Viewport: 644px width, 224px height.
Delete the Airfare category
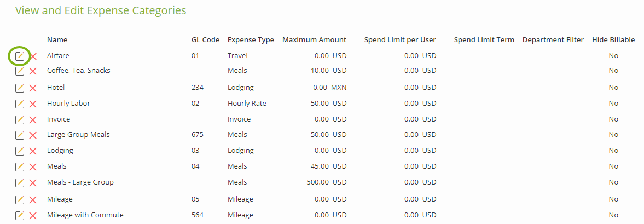(33, 56)
